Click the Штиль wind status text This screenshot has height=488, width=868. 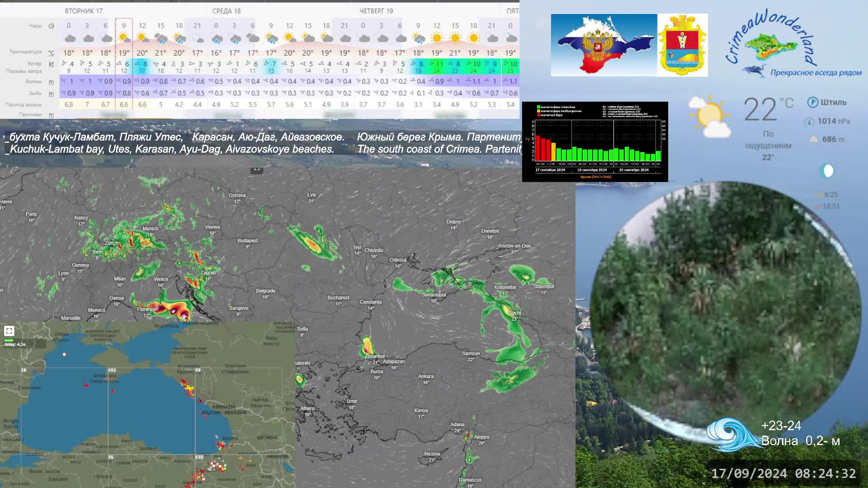(x=834, y=102)
